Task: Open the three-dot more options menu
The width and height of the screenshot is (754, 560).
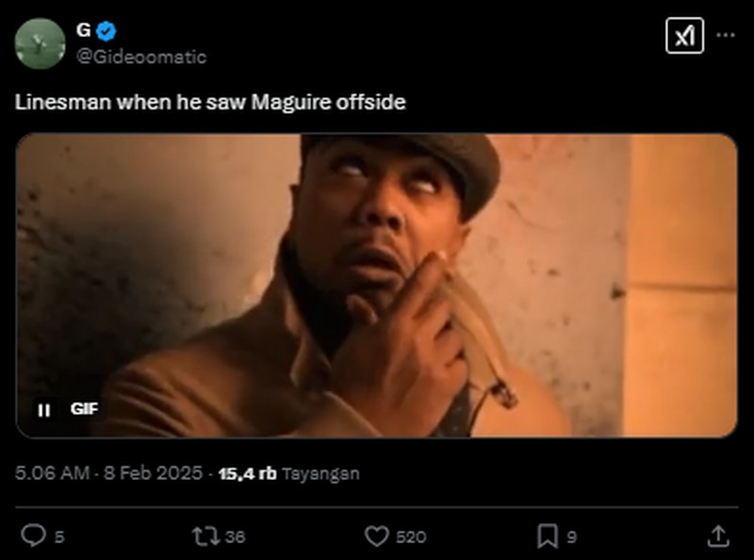Action: click(x=726, y=35)
